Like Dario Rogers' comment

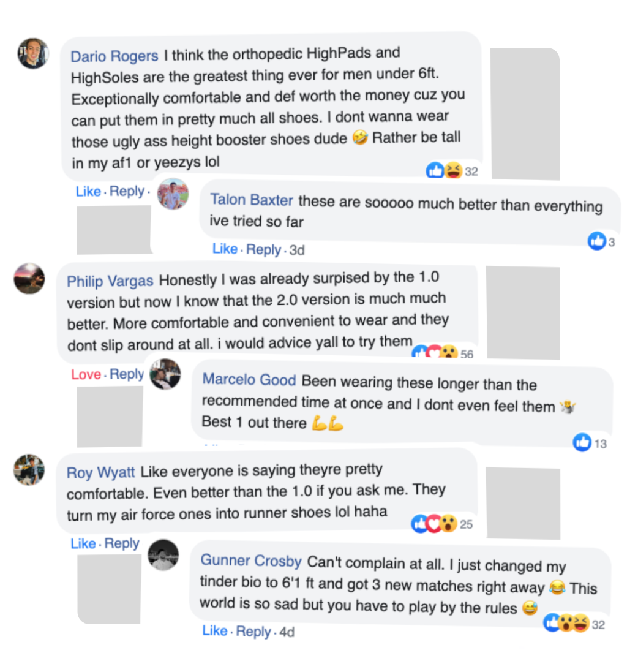[88, 191]
